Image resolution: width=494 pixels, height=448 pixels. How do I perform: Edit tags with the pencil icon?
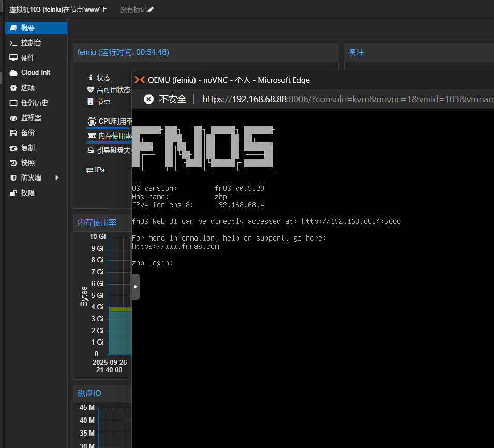click(x=151, y=10)
